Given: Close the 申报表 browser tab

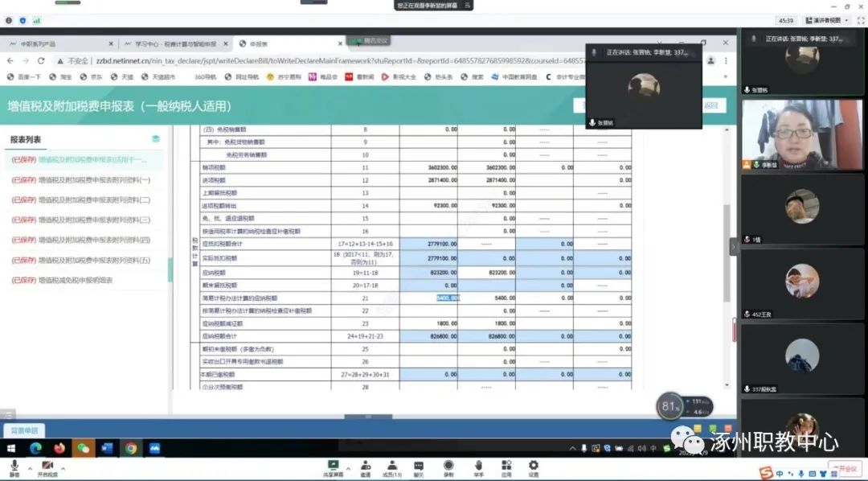Looking at the screenshot, I should (340, 43).
